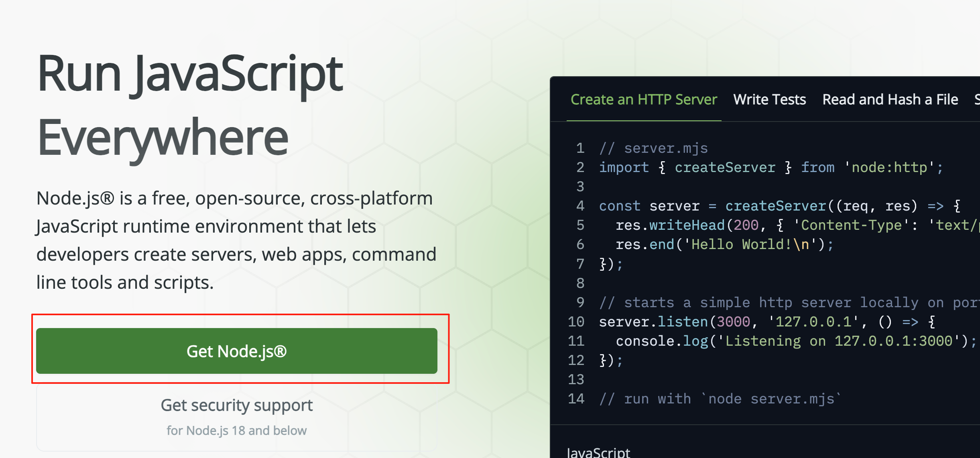This screenshot has height=458, width=980.
Task: Click the 'for Node.js 18 and below' subtext
Action: [236, 430]
